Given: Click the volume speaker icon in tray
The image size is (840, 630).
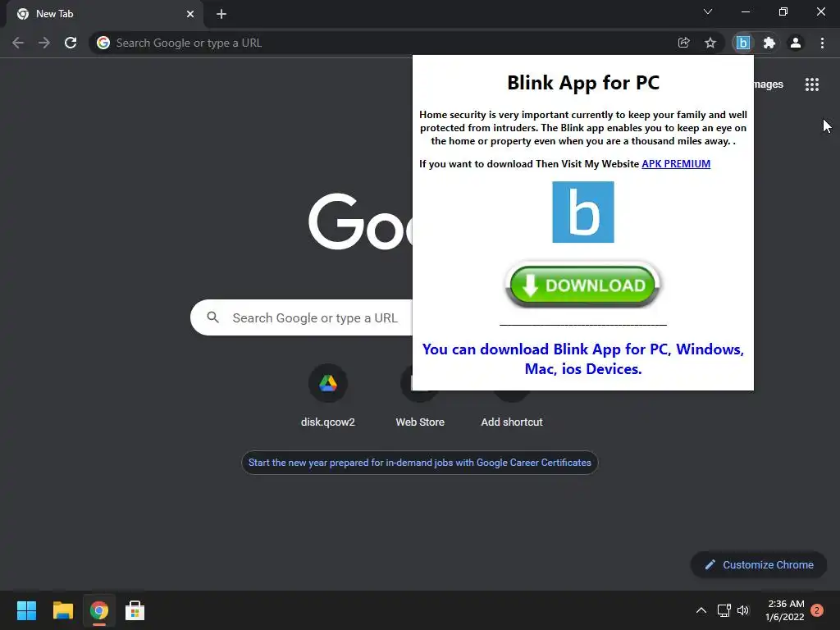Looking at the screenshot, I should pos(743,610).
